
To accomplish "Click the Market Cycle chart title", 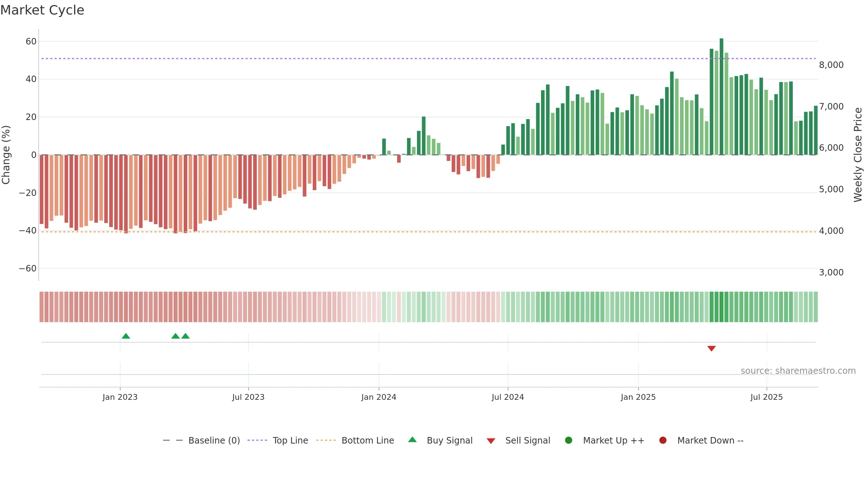I will (x=42, y=10).
